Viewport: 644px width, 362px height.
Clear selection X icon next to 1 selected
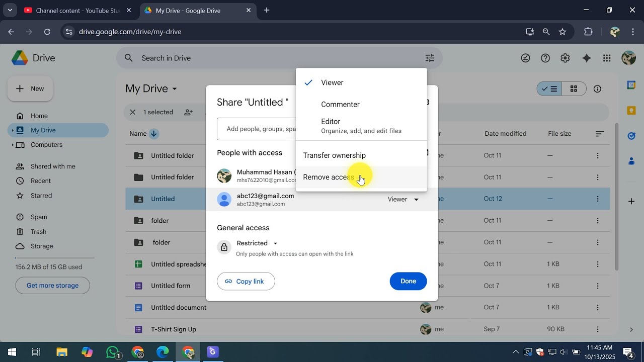click(133, 112)
